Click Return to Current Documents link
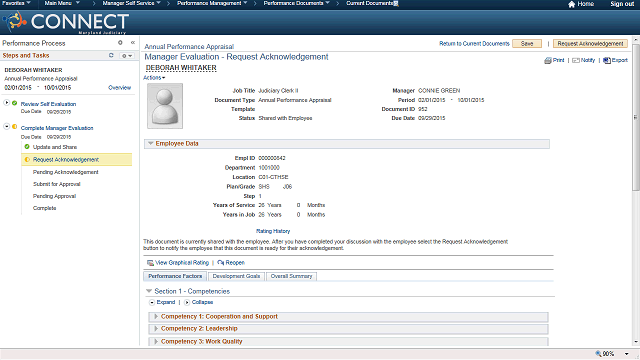Image resolution: width=640 pixels, height=360 pixels. pos(474,44)
